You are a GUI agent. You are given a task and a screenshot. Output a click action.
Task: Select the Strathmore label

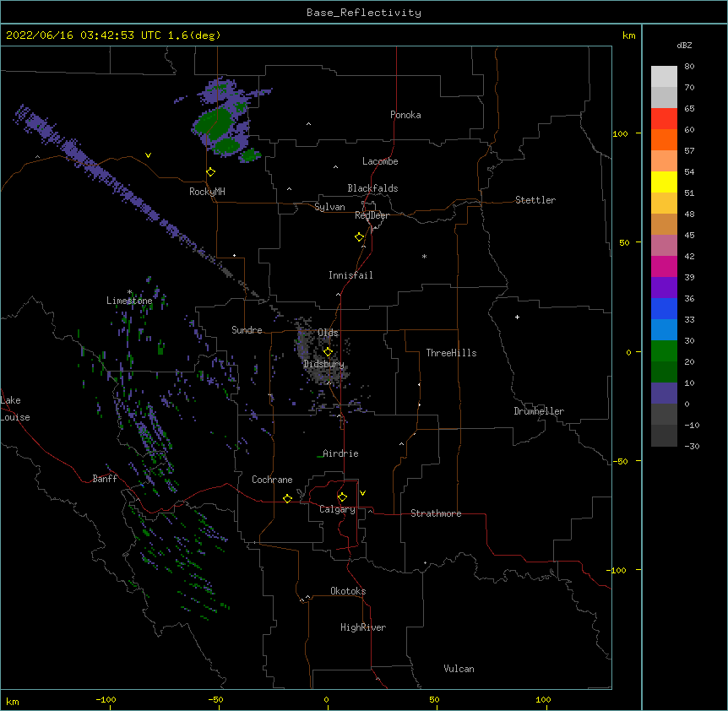coord(436,513)
